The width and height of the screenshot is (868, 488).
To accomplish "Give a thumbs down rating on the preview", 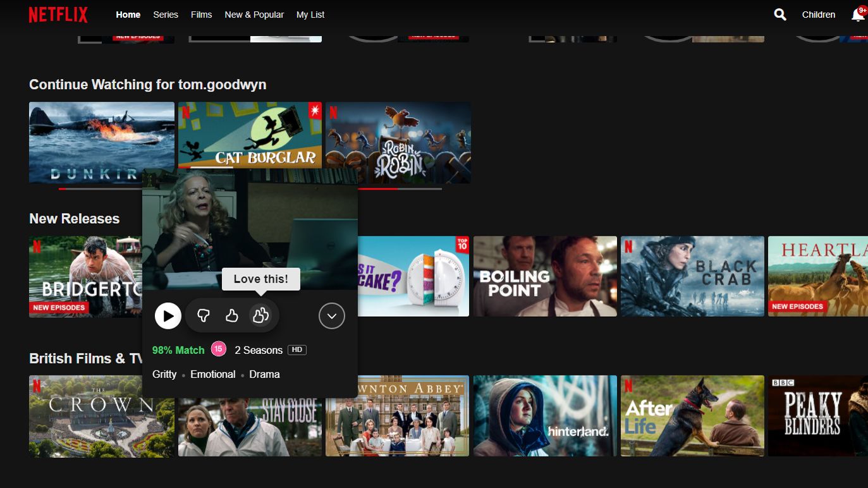I will coord(204,315).
